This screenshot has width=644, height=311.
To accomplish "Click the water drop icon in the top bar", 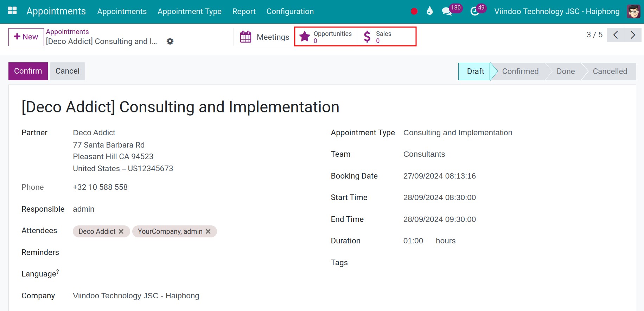I will tap(429, 11).
